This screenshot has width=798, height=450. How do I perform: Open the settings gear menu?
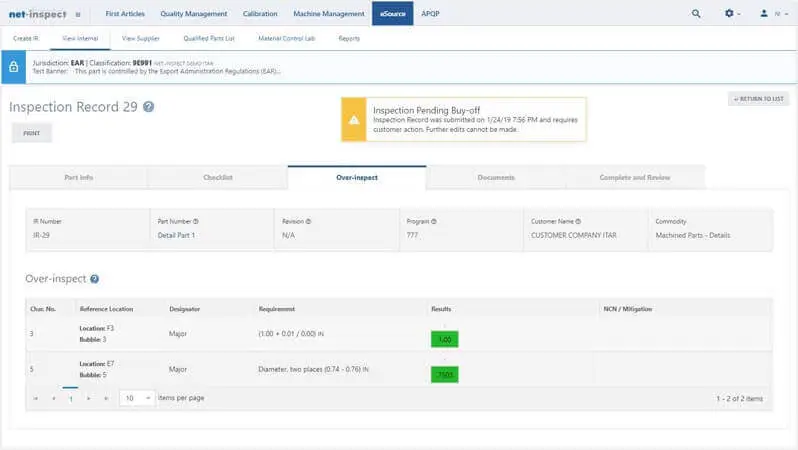click(730, 14)
